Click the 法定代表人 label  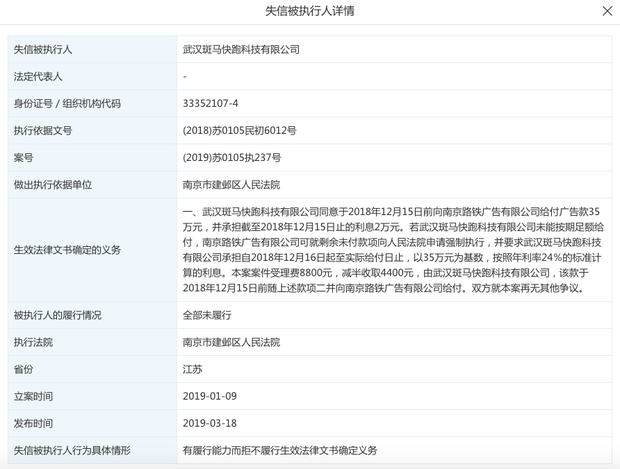coord(38,76)
